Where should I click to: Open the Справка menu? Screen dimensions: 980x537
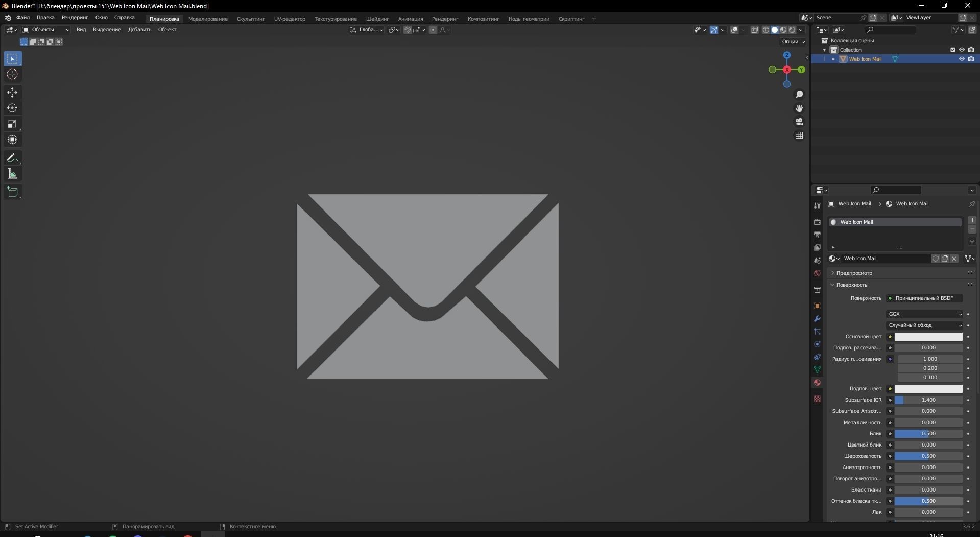click(x=125, y=18)
